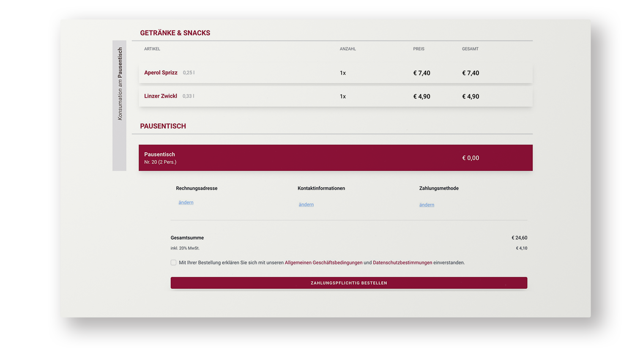This screenshot has height=364, width=643.
Task: Click the Pausentisch section heading
Action: click(x=163, y=126)
